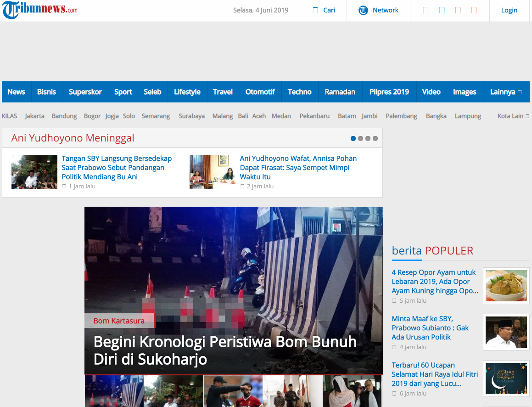This screenshot has width=532, height=407.
Task: Open the Pilpres 2019 section
Action: click(389, 92)
